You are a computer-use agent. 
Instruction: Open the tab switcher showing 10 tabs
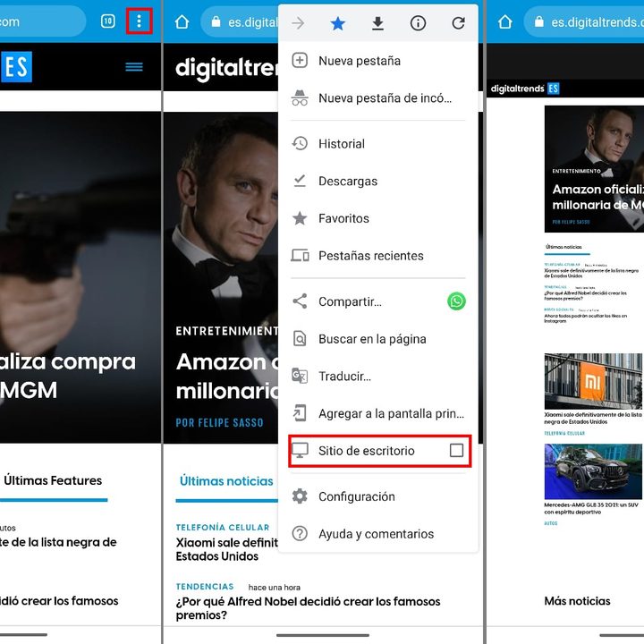[107, 21]
